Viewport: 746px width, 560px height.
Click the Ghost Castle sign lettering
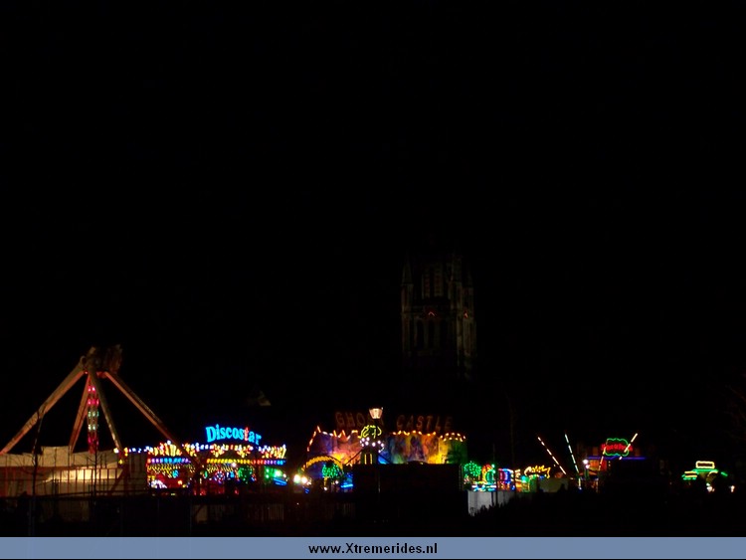[393, 422]
